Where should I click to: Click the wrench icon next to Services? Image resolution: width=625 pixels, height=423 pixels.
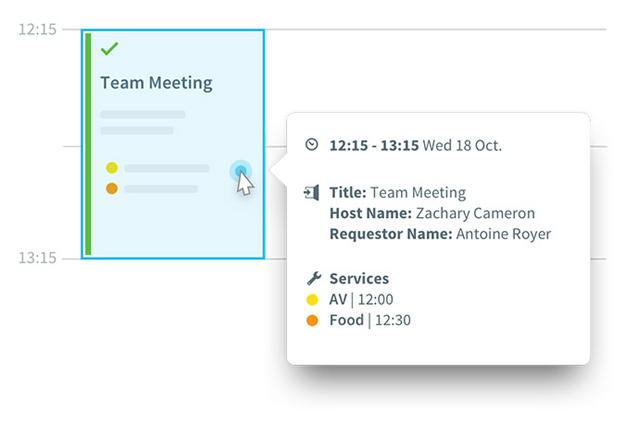pos(314,278)
